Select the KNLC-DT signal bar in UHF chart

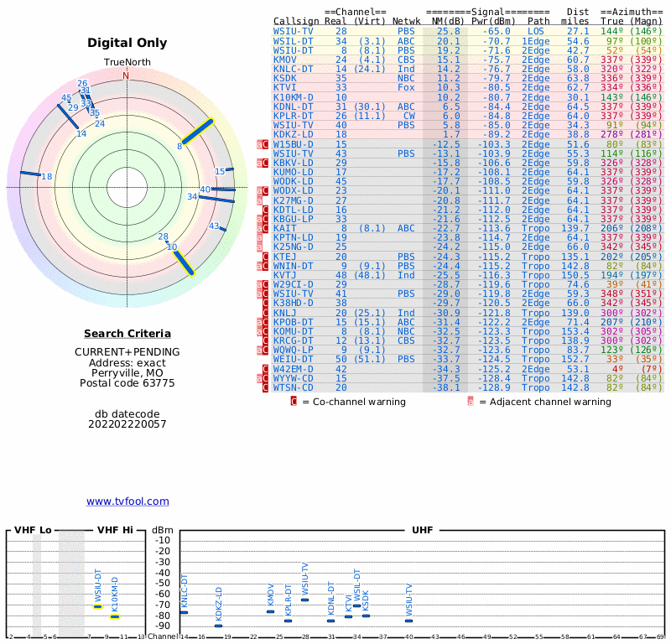pyautogui.click(x=184, y=612)
